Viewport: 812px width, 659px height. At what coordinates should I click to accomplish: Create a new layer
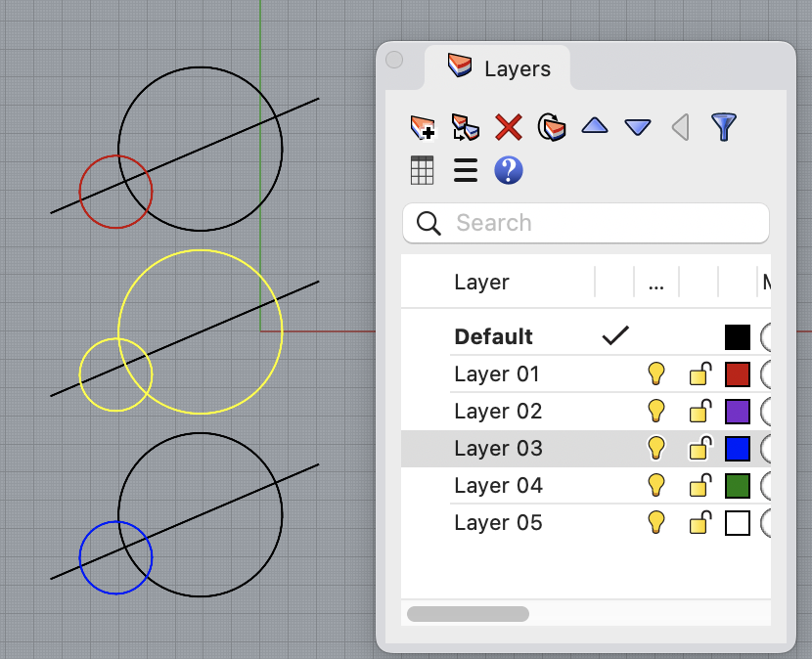point(421,127)
